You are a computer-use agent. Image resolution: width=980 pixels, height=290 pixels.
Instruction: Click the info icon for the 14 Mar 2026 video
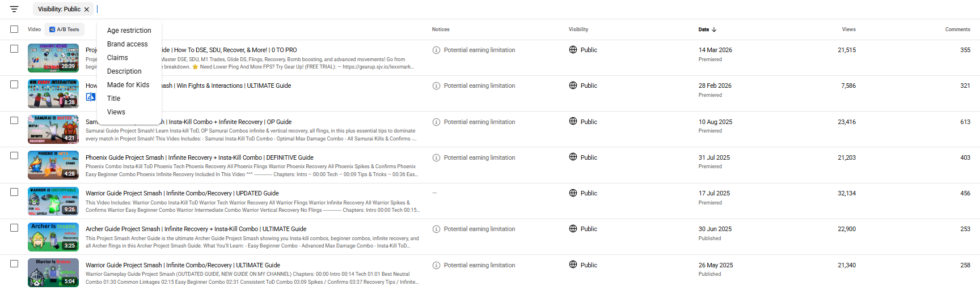tap(436, 50)
